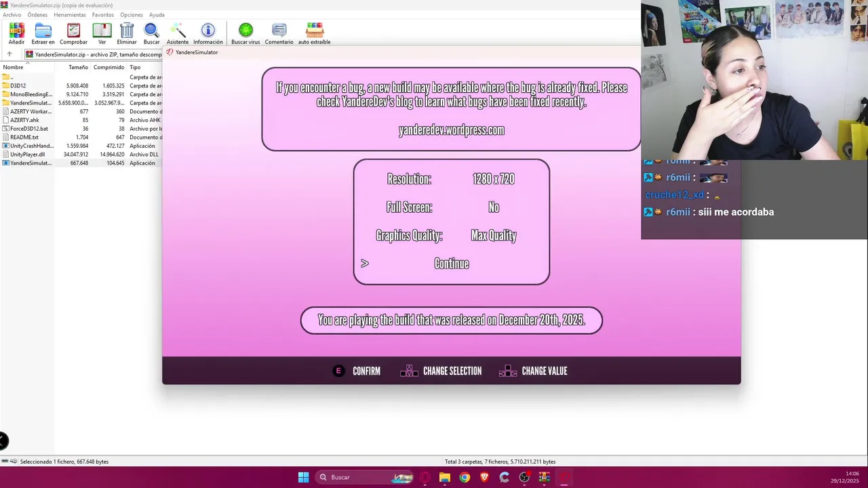Switch to YandereSimulator taskbar icon
Screen dimensions: 868x488
click(x=564, y=477)
